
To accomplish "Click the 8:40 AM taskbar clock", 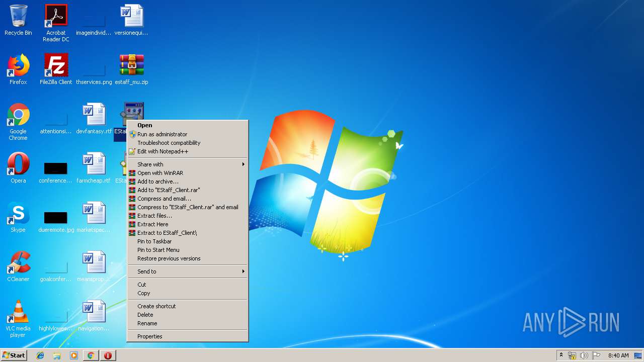I will pos(618,355).
